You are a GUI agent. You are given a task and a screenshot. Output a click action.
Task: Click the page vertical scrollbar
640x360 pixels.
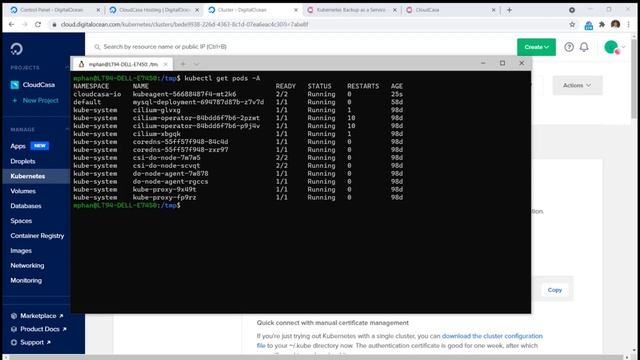[x=633, y=78]
